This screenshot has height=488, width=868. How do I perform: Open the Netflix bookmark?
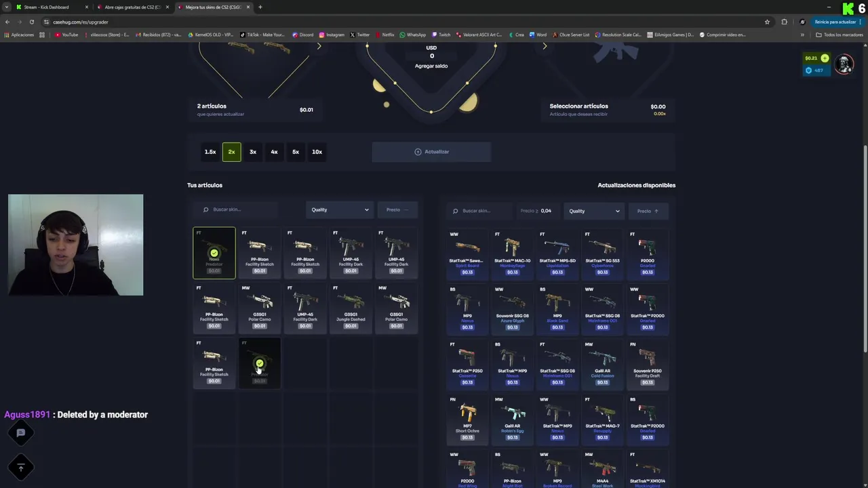pyautogui.click(x=384, y=35)
